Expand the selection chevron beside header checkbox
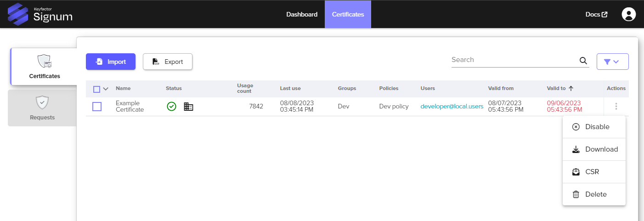This screenshot has width=644, height=221. click(x=106, y=89)
